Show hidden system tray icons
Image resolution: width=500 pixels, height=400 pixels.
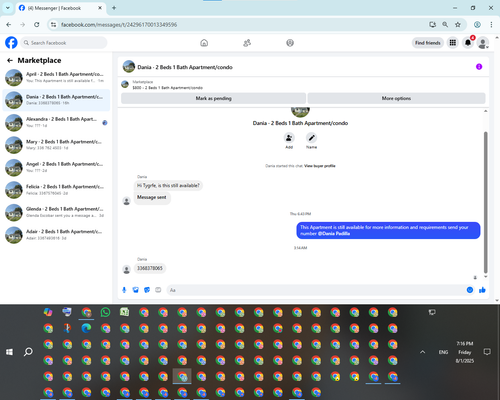pos(422,352)
